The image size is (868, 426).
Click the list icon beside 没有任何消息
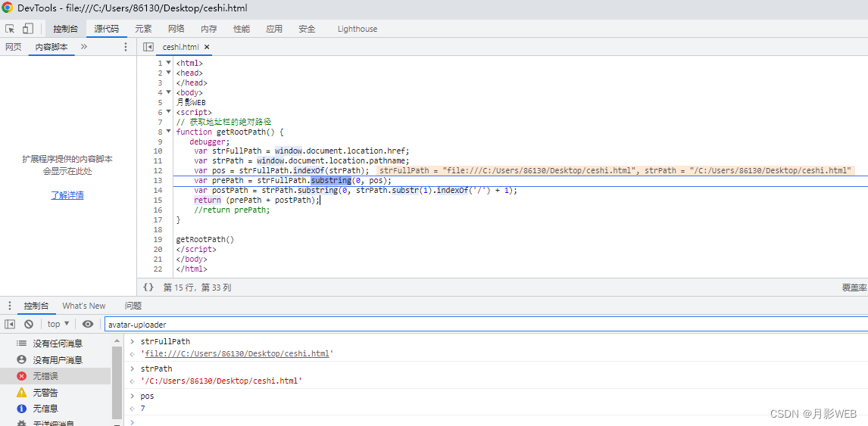click(x=22, y=344)
